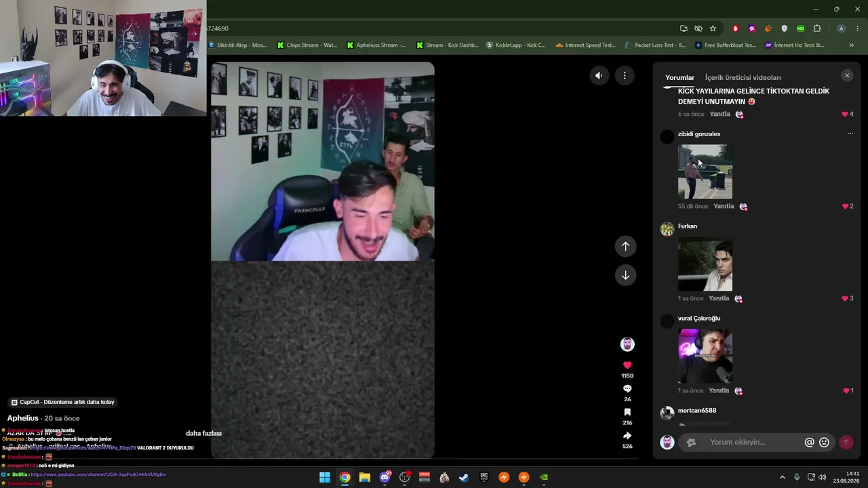Switch to Yorumlar tab

click(x=679, y=78)
